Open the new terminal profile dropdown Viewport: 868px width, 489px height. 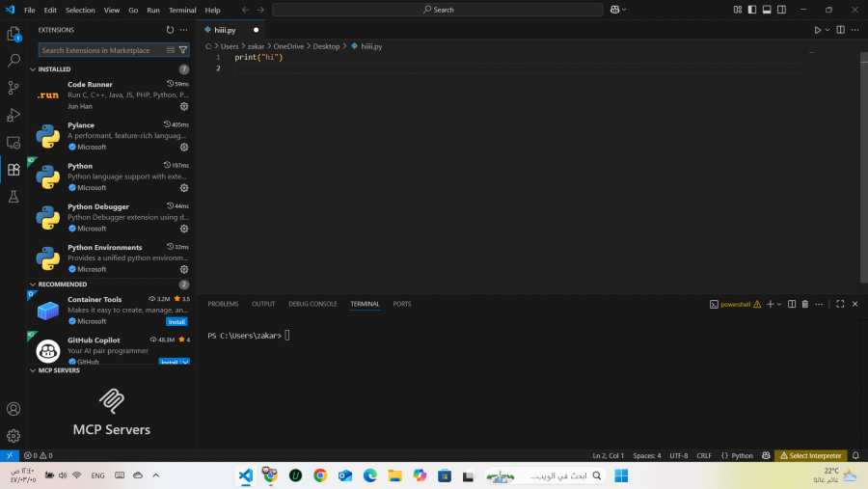(779, 304)
